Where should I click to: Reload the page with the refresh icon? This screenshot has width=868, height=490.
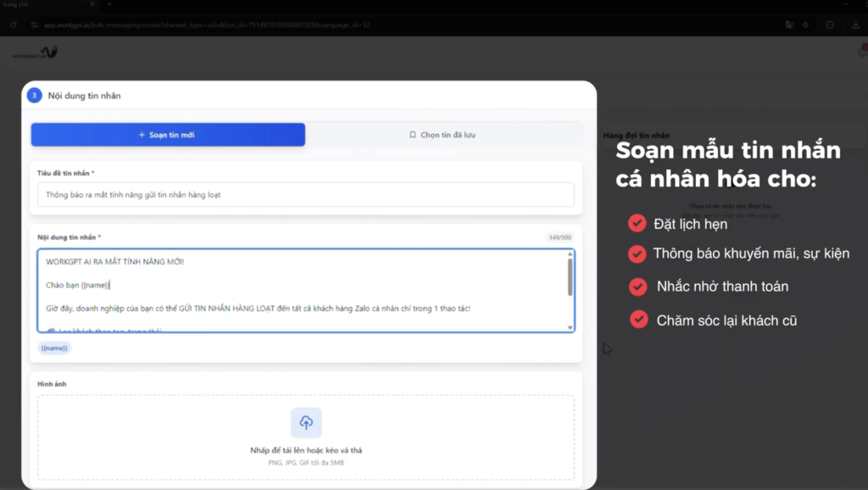(13, 25)
